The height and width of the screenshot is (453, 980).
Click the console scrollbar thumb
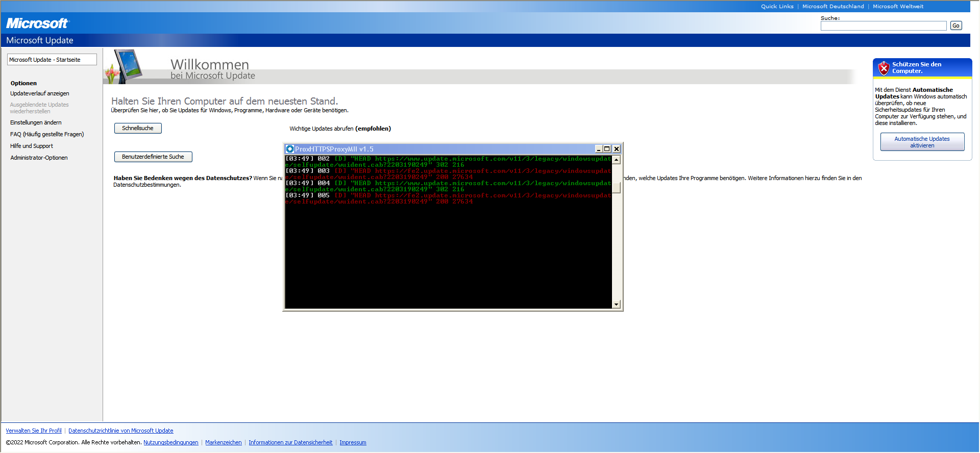click(616, 188)
